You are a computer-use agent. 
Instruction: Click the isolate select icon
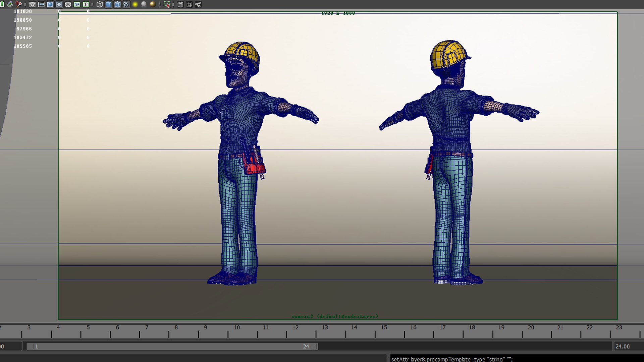[x=167, y=4]
